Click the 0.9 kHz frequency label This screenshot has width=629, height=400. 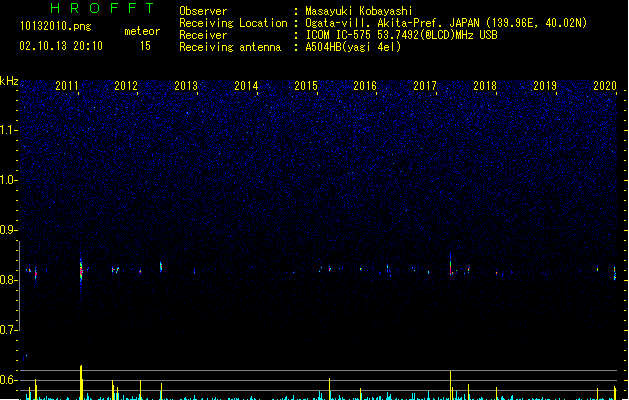click(8, 230)
